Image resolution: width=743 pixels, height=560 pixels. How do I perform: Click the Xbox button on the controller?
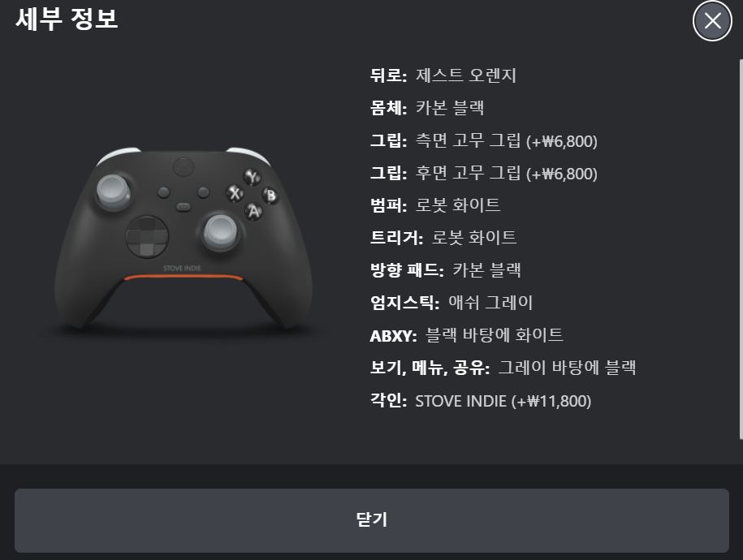click(184, 166)
